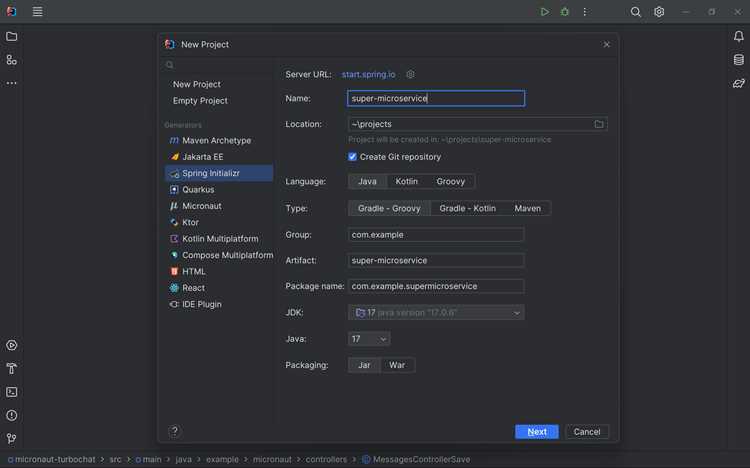Focus the Package name input field
Image resolution: width=750 pixels, height=468 pixels.
[436, 286]
